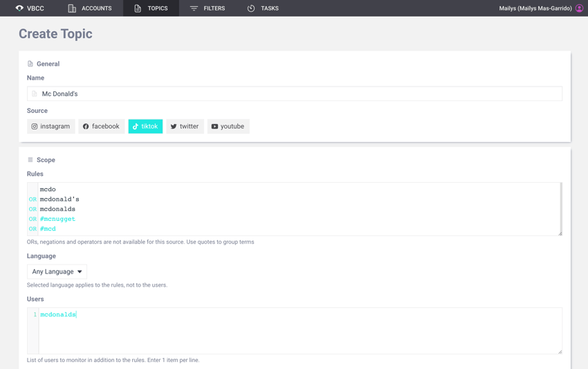
Task: Click the Scope section list icon
Action: point(30,160)
